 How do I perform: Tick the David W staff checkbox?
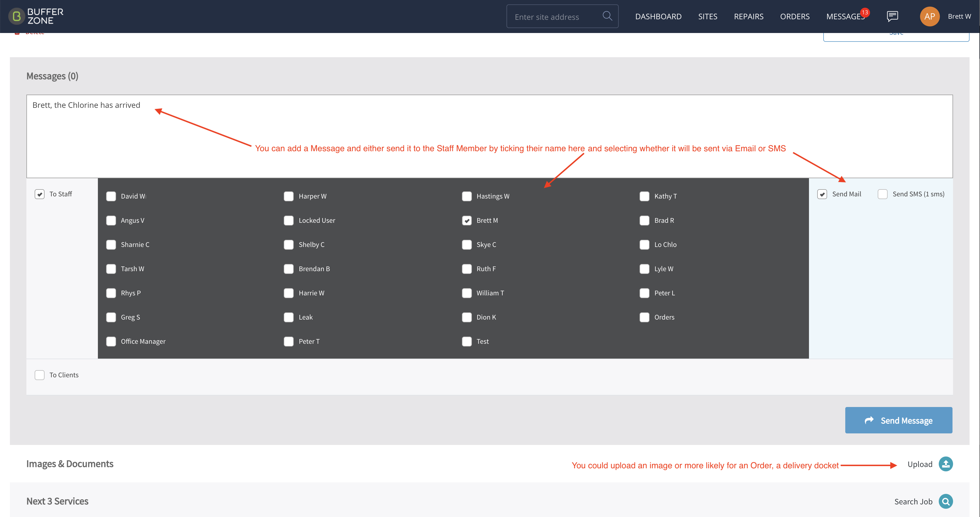(111, 196)
